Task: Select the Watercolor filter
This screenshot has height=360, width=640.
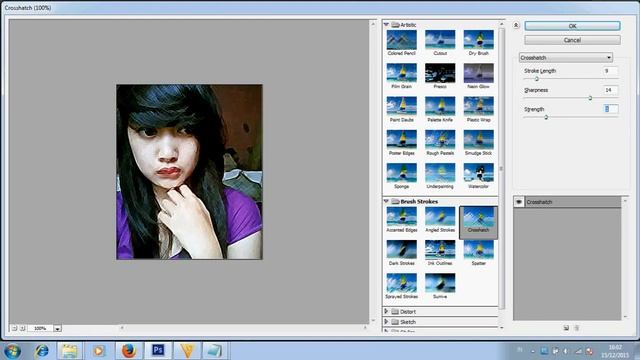Action: (x=478, y=173)
